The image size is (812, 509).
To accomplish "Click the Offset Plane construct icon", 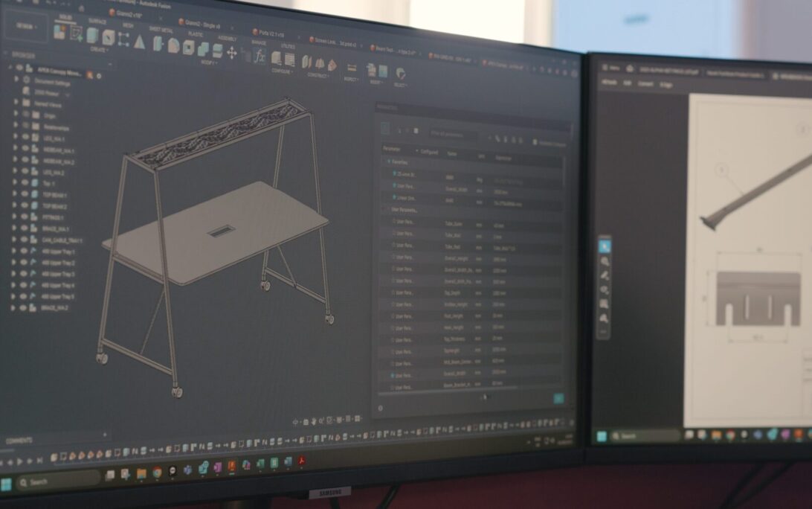I will (x=306, y=63).
